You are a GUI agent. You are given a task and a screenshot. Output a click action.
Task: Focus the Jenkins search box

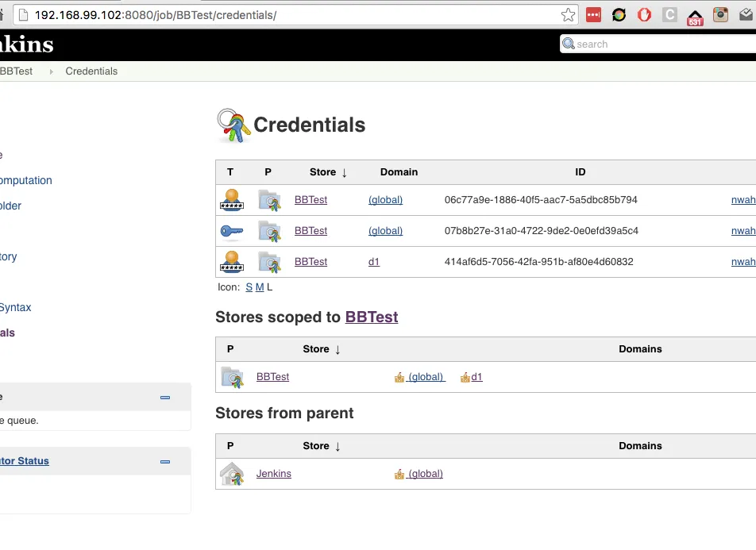click(x=658, y=44)
